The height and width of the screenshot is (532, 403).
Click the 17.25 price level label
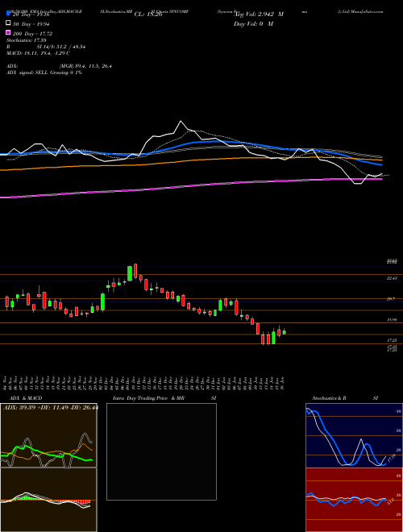click(392, 340)
